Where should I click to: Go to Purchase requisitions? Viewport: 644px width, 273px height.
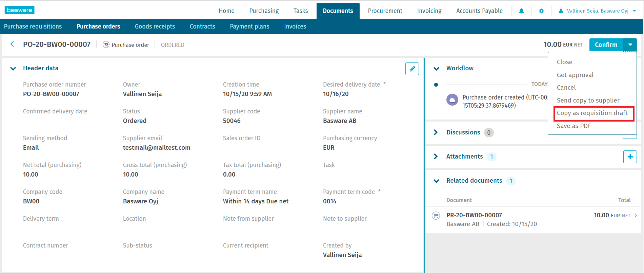pos(33,26)
